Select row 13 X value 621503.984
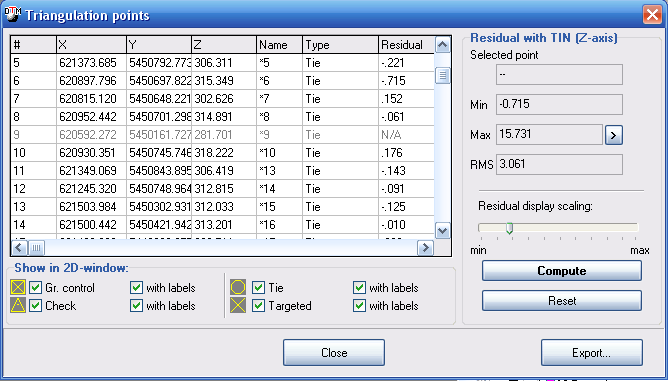Image resolution: width=668 pixels, height=381 pixels. 92,207
